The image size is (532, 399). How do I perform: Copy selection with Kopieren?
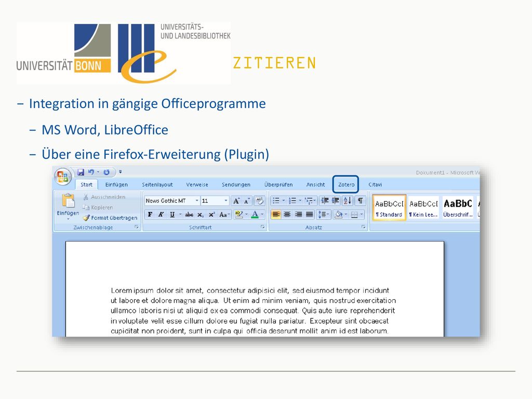tap(98, 207)
